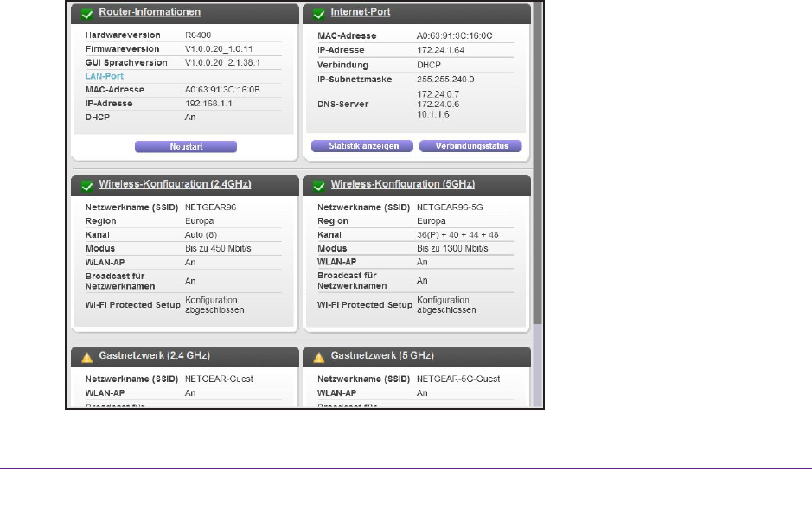Open Statistik anzeigen
This screenshot has height=529, width=812.
(x=363, y=146)
